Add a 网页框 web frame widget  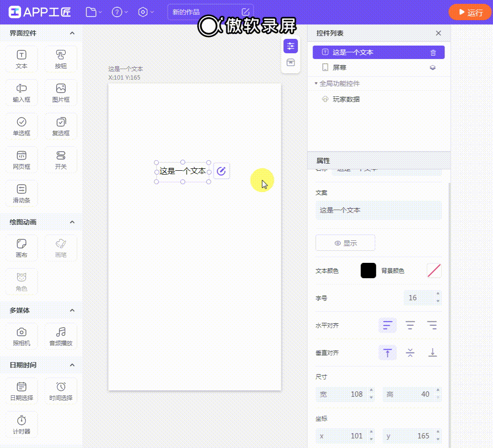22,160
